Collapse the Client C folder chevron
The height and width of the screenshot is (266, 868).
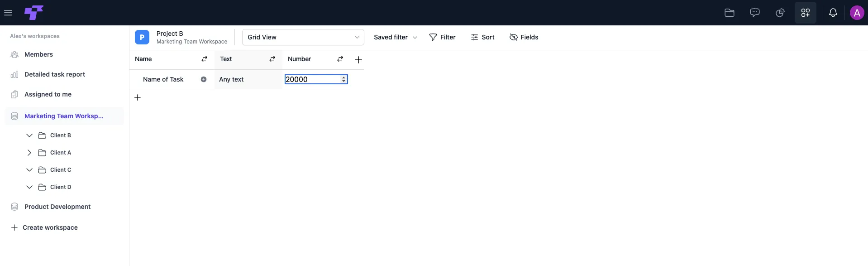[29, 170]
